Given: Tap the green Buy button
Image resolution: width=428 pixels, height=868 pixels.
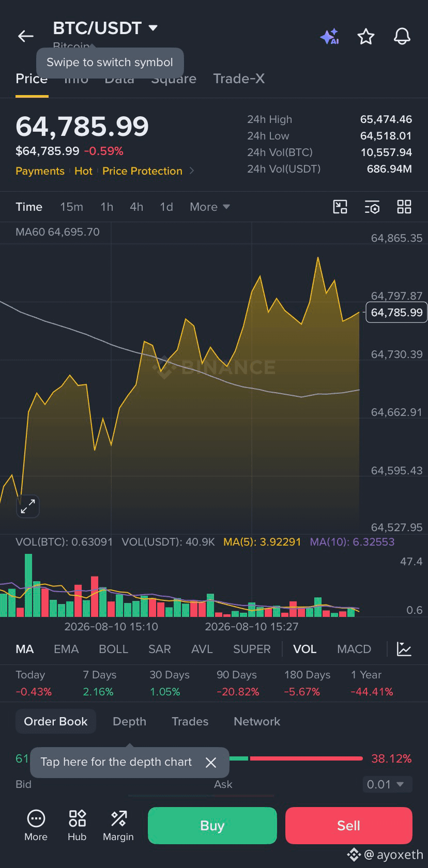Looking at the screenshot, I should pos(212,826).
